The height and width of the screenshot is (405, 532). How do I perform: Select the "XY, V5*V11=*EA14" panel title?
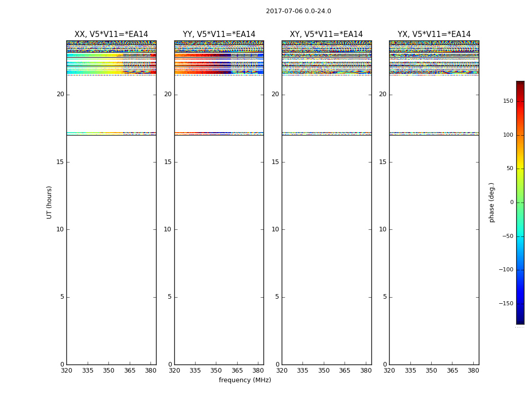coord(326,34)
